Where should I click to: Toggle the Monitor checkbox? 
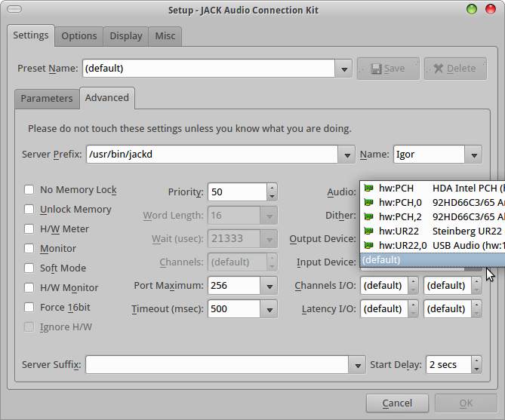[29, 249]
